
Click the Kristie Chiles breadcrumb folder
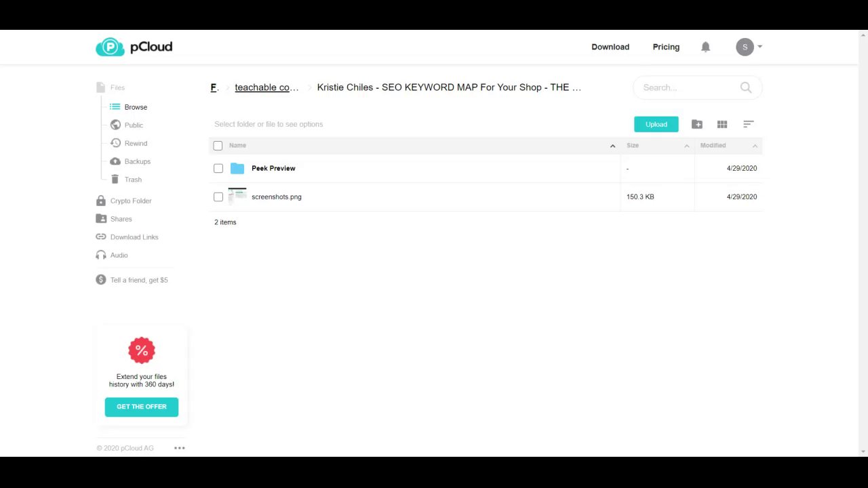[449, 87]
